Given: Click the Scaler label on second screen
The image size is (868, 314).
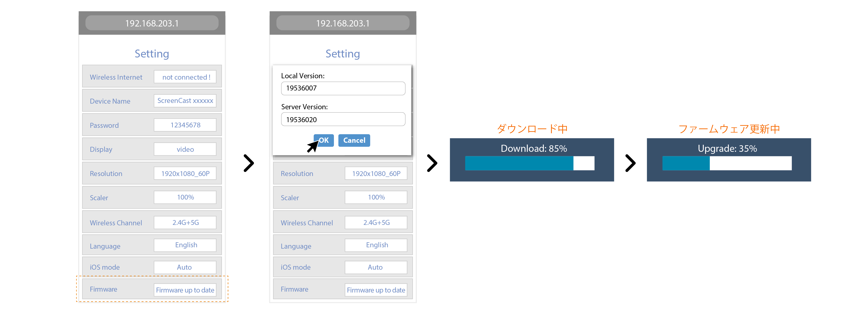Looking at the screenshot, I should pyautogui.click(x=290, y=198).
